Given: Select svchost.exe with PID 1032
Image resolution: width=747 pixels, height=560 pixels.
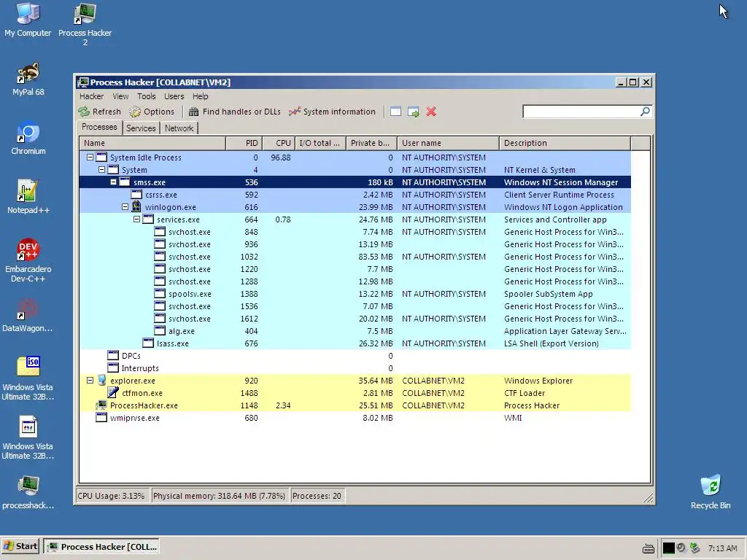Looking at the screenshot, I should pos(355,257).
